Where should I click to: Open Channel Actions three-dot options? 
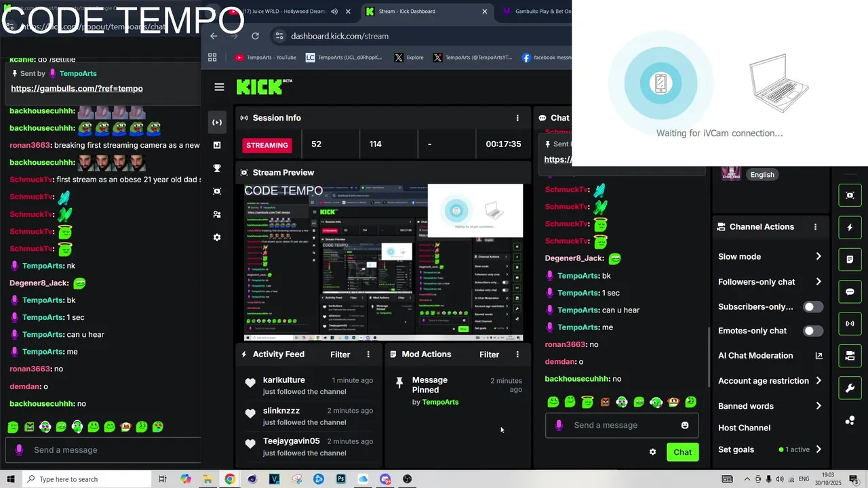point(816,227)
